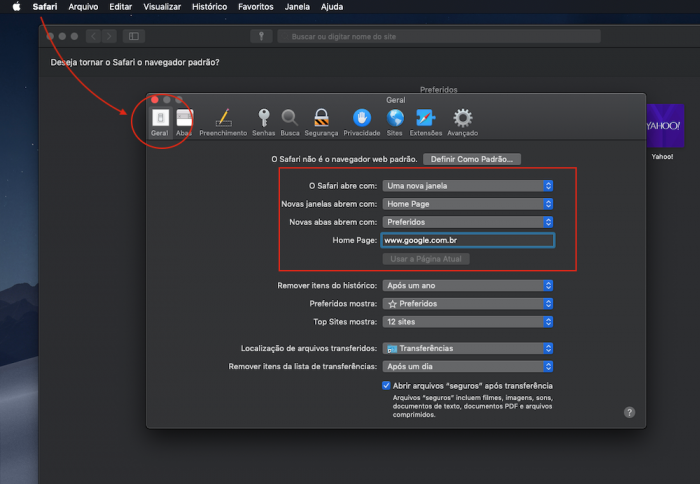Open the Segurança padlock pane
The width and height of the screenshot is (700, 484).
[321, 121]
